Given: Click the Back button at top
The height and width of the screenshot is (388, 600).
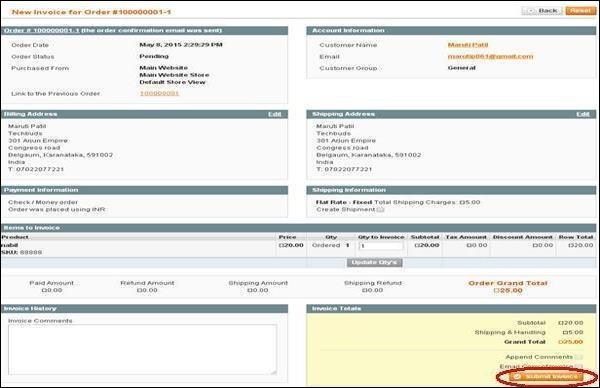Looking at the screenshot, I should [542, 11].
